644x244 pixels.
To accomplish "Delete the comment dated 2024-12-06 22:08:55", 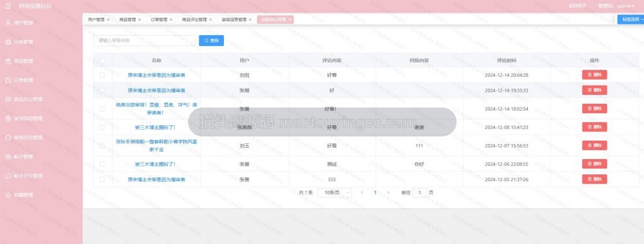I will [x=594, y=164].
